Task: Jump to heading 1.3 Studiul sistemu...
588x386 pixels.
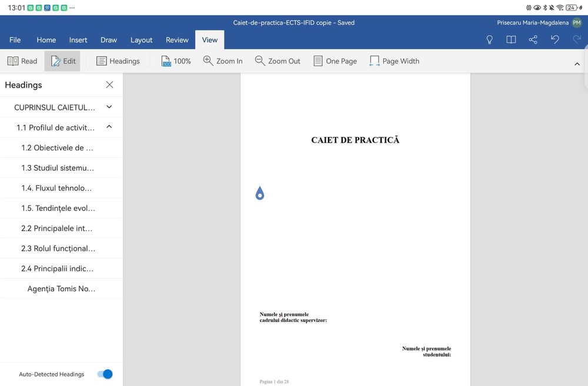Action: point(58,168)
